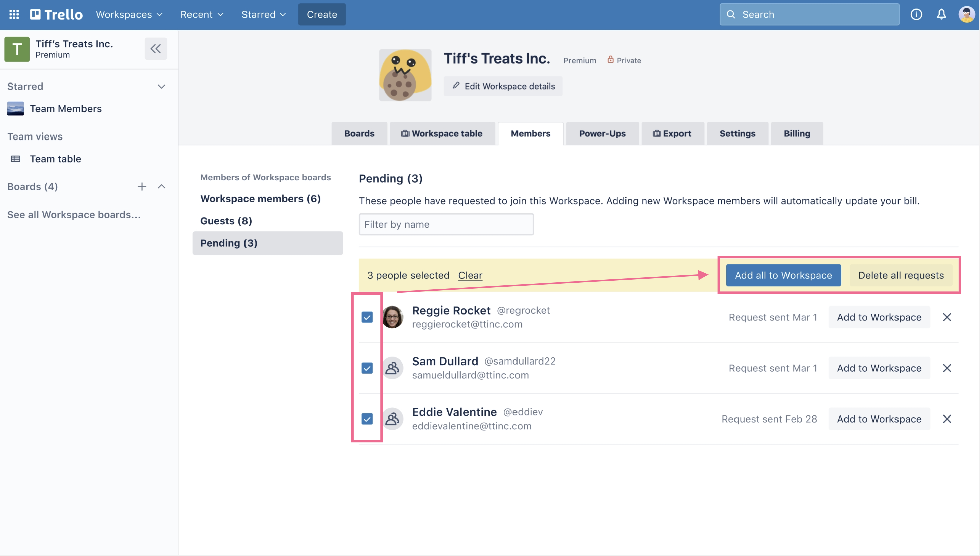Click Add all to Workspace button
Image resolution: width=980 pixels, height=556 pixels.
[x=783, y=275]
